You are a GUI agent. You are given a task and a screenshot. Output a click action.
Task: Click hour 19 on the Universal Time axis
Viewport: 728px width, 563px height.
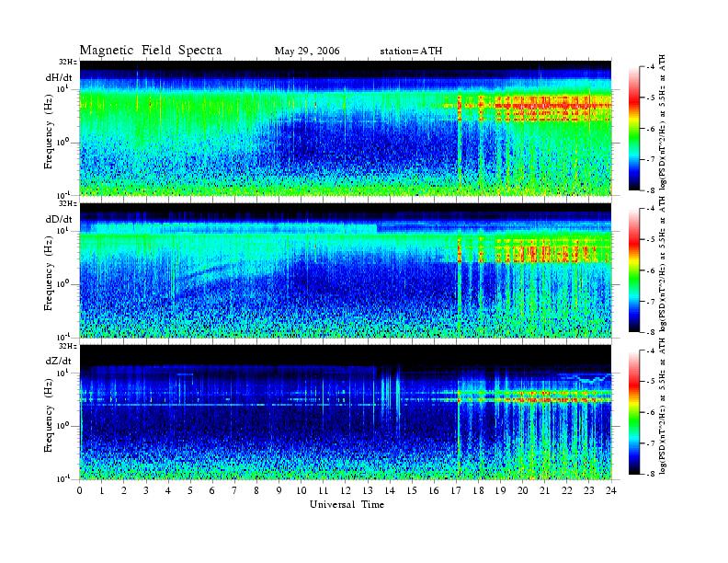coord(500,490)
